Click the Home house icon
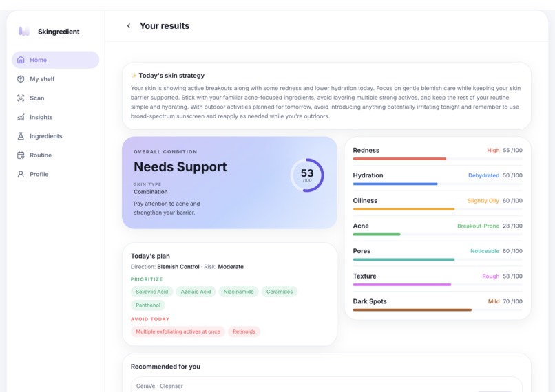This screenshot has height=392, width=555. coord(21,60)
